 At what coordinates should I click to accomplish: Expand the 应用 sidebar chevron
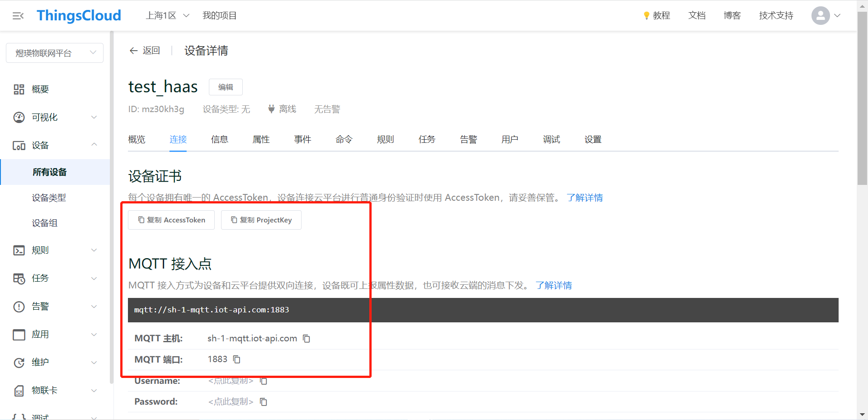tap(94, 335)
